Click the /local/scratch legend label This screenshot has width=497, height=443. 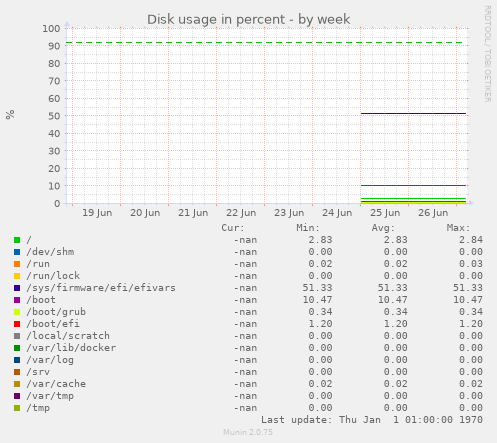(68, 336)
